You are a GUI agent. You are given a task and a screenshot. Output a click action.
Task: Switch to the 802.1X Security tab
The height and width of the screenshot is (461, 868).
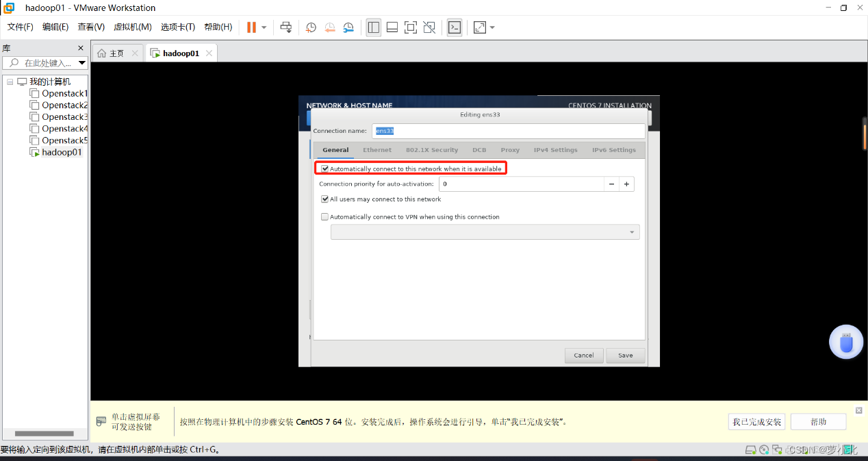pos(432,150)
